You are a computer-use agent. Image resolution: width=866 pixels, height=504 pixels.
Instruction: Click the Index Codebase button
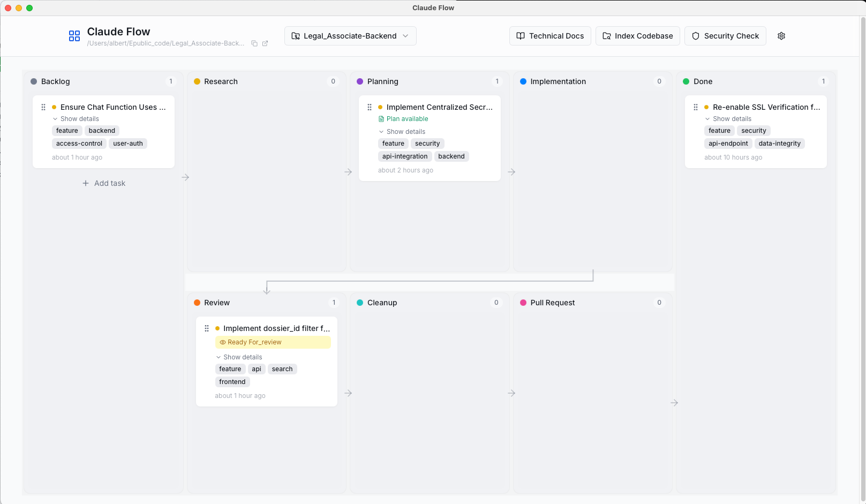click(x=637, y=36)
